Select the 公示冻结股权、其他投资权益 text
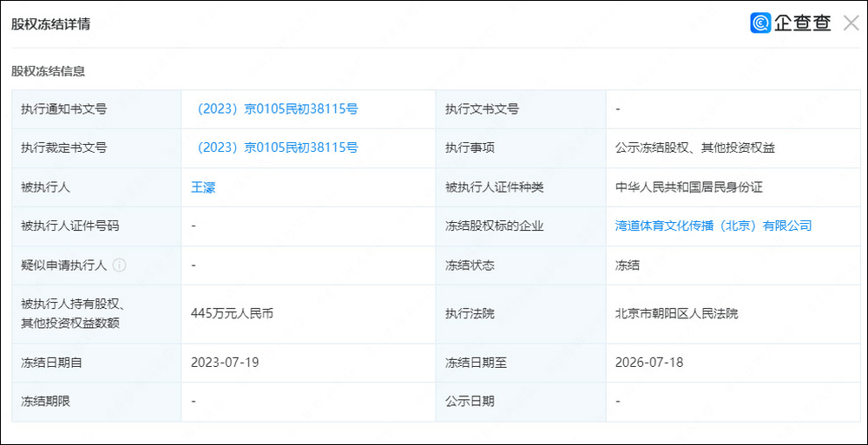The image size is (868, 445). point(694,147)
